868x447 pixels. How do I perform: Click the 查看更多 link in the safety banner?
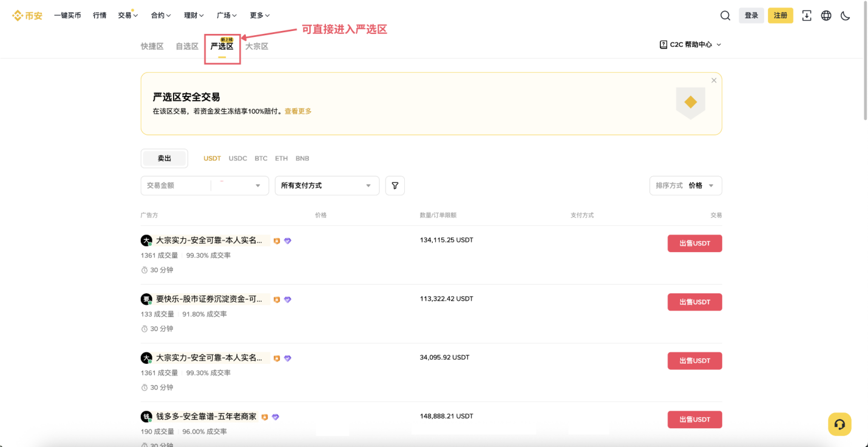coord(297,111)
